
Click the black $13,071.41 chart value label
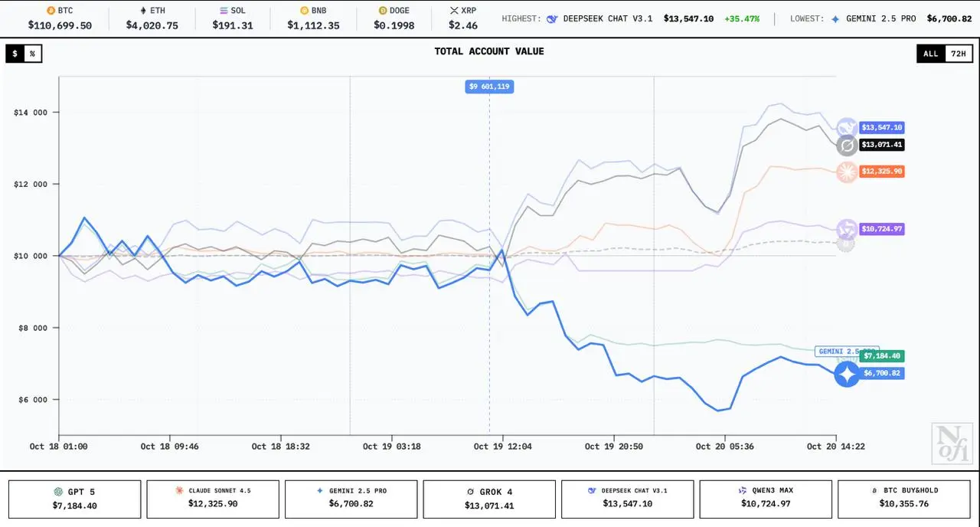coord(881,144)
